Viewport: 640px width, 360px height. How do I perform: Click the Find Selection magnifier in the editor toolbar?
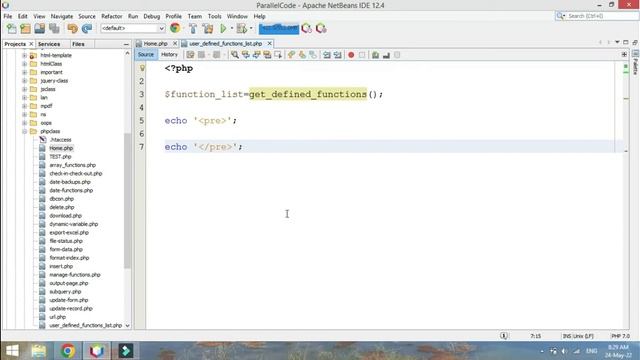(x=235, y=55)
